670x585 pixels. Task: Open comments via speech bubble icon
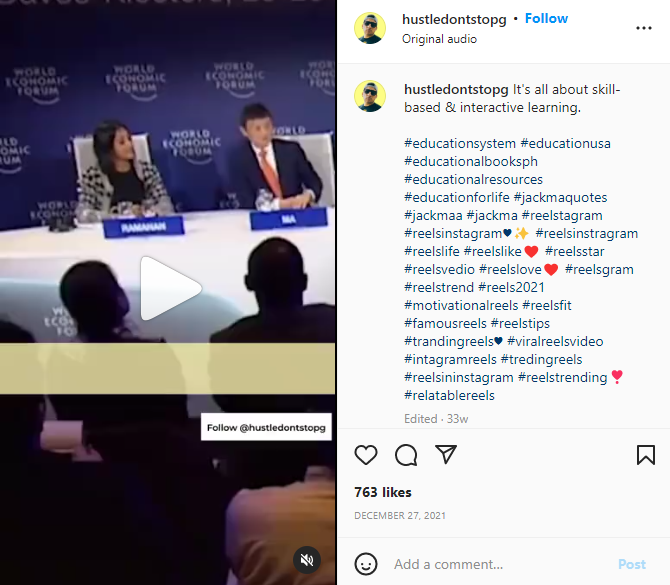tap(406, 455)
